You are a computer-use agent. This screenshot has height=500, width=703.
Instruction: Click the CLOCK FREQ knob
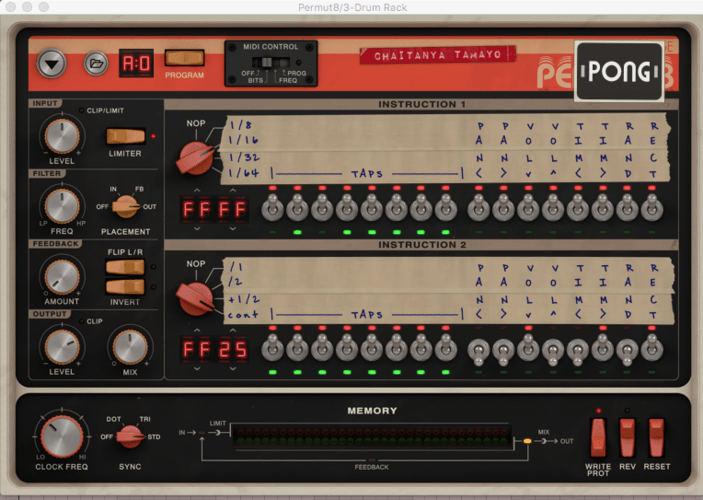62,436
